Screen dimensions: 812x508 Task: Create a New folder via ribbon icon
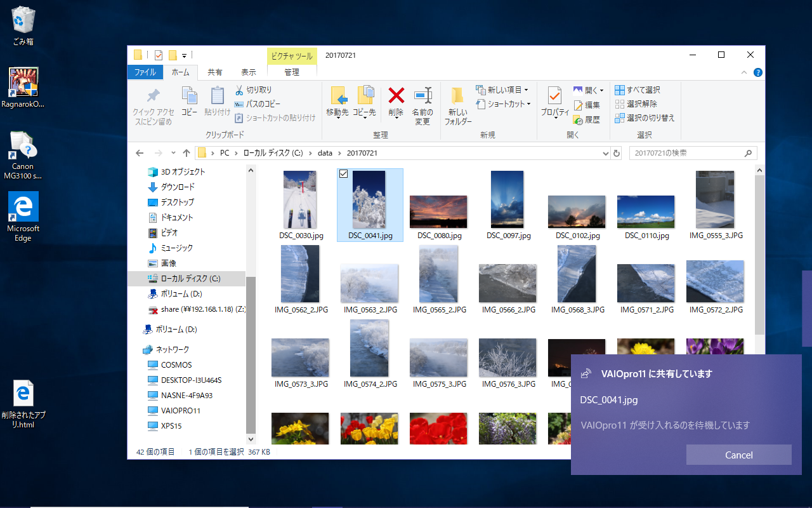tap(457, 95)
